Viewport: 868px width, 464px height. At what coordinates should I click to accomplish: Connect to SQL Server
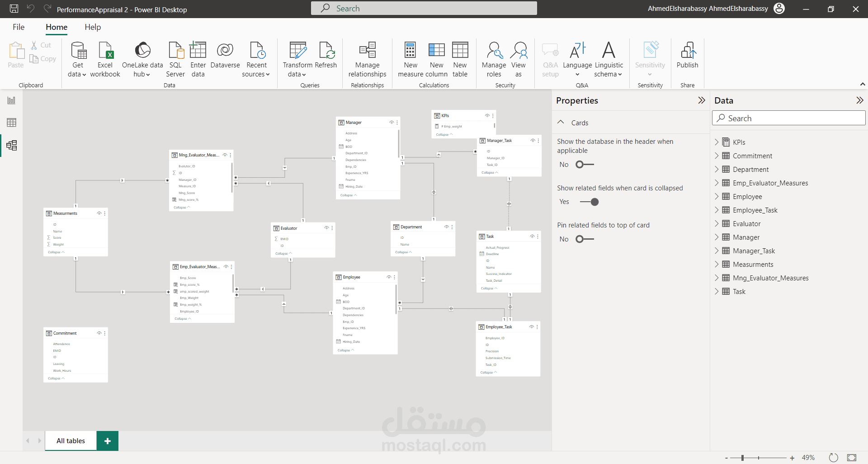[175, 59]
